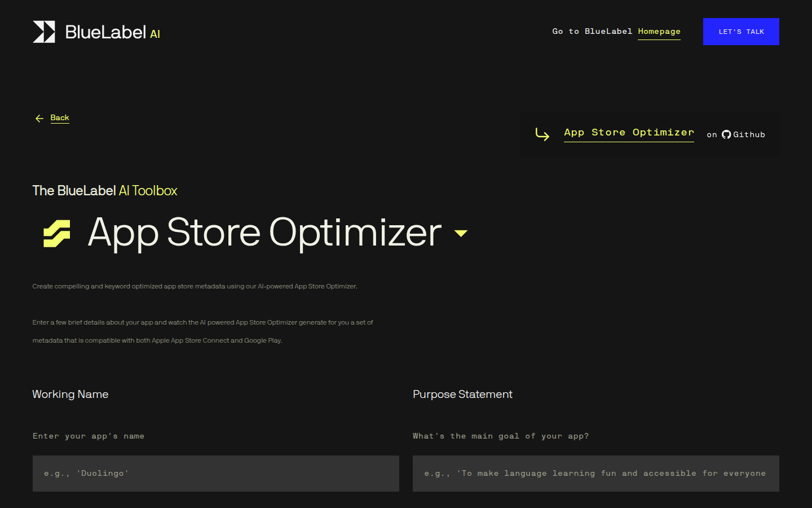Open the App Store Optimizer repository link

(x=629, y=132)
